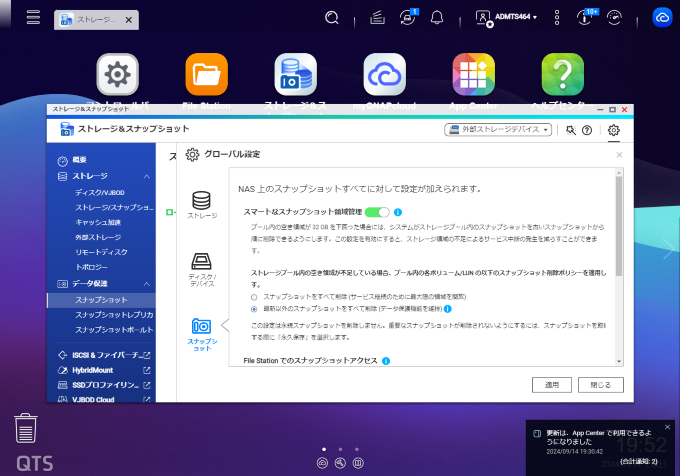This screenshot has width=680, height=476.
Task: Open Control Panel desktop icon
Action: (x=118, y=75)
